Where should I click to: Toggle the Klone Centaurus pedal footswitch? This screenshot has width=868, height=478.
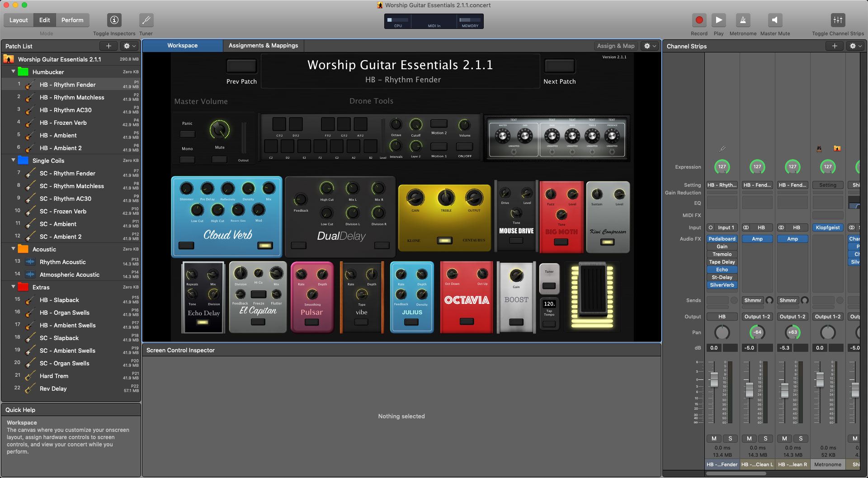coord(444,241)
